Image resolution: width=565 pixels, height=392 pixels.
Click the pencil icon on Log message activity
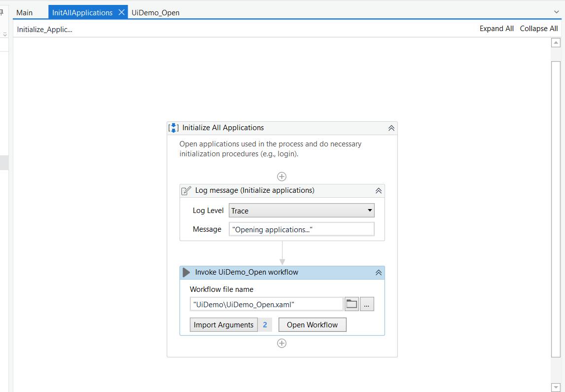[186, 190]
